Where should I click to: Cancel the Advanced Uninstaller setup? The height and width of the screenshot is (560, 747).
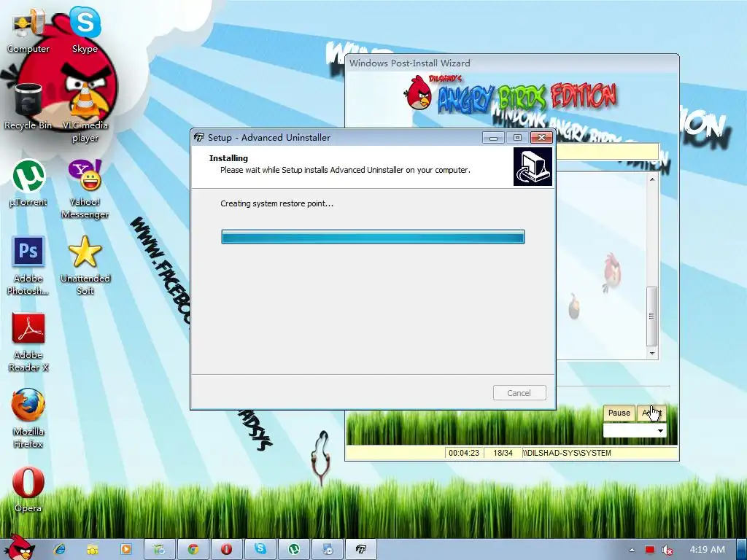point(519,393)
